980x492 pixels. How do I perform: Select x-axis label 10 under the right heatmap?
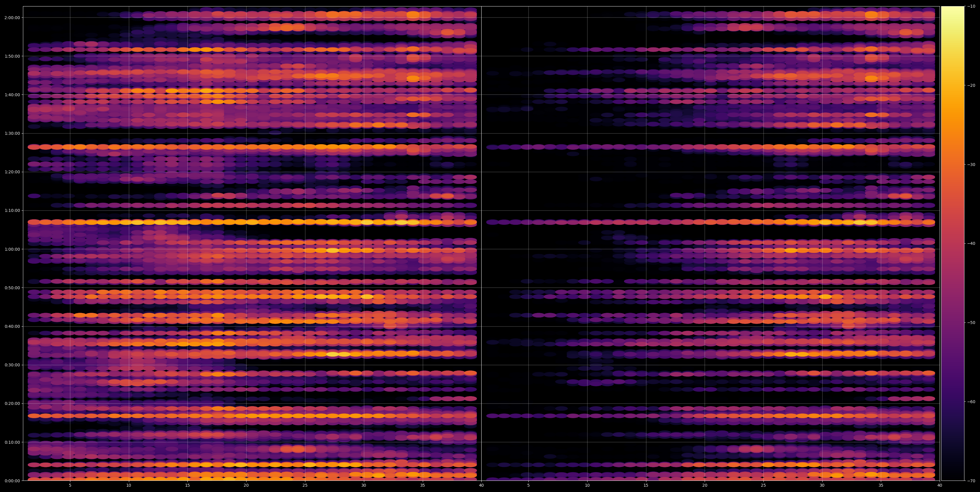[587, 486]
